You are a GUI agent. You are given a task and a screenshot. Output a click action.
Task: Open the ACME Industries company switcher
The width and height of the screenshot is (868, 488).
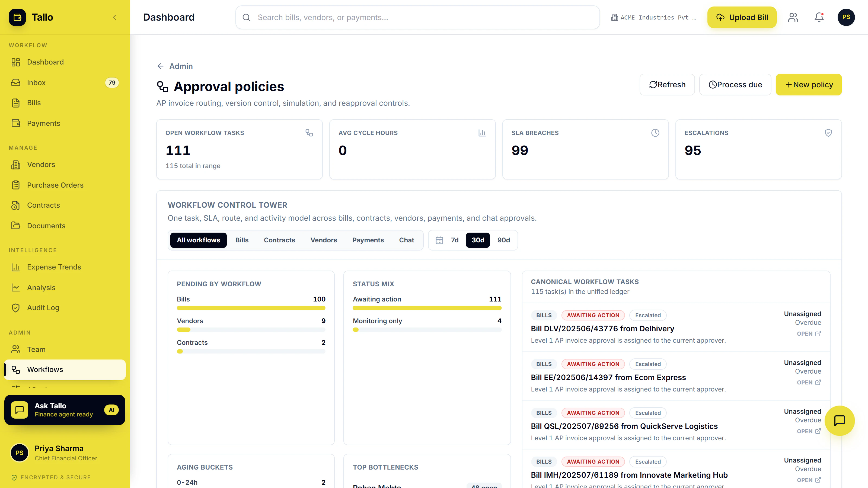coord(653,17)
